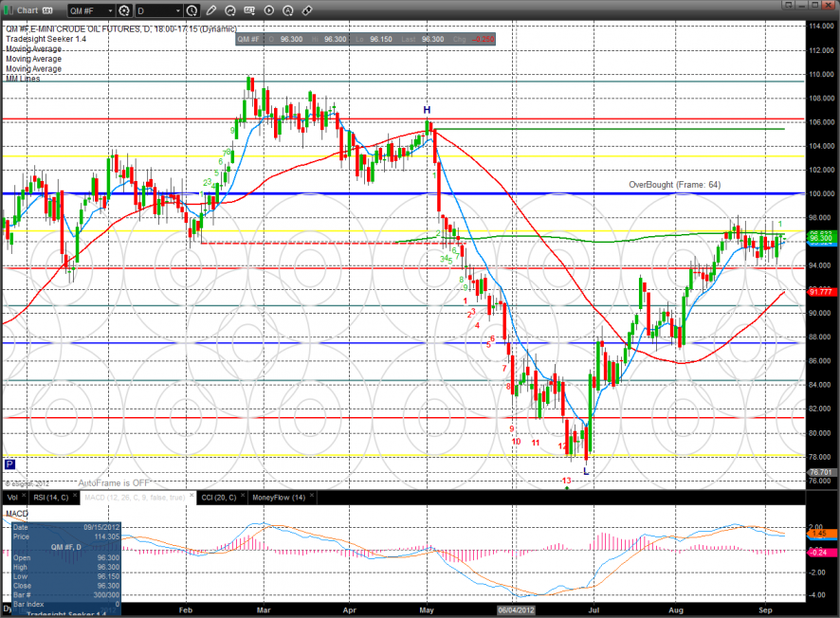Switch to the Vol study tab
Viewport: 840px width, 618px height.
[x=11, y=497]
